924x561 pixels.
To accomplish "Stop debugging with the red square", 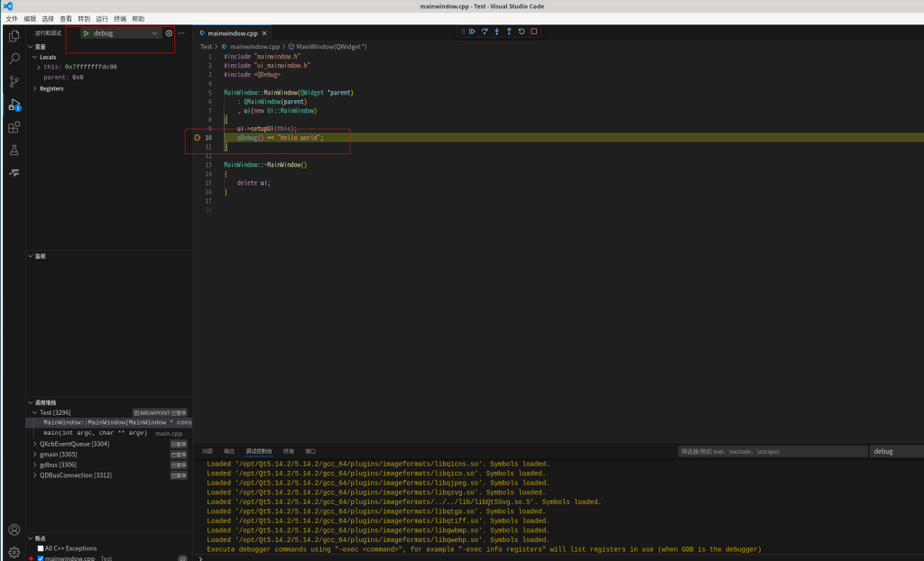I will pyautogui.click(x=534, y=32).
